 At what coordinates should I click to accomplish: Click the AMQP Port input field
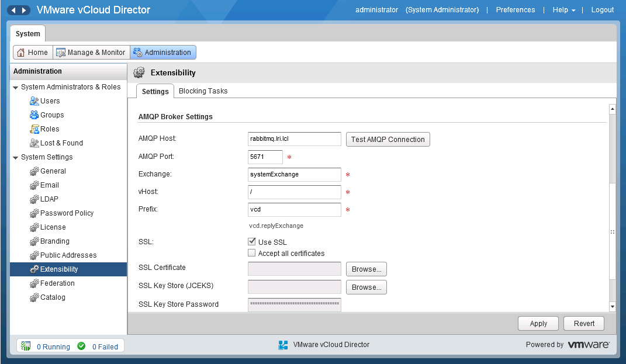[265, 157]
